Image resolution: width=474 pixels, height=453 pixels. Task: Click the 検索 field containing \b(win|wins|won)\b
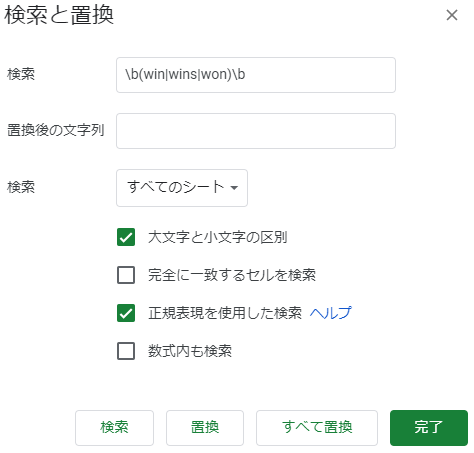pyautogui.click(x=256, y=75)
